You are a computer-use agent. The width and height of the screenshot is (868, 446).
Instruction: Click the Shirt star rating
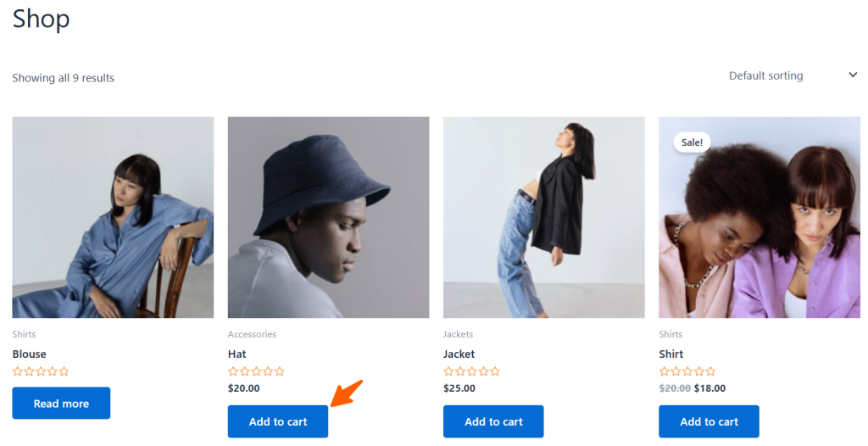(687, 371)
